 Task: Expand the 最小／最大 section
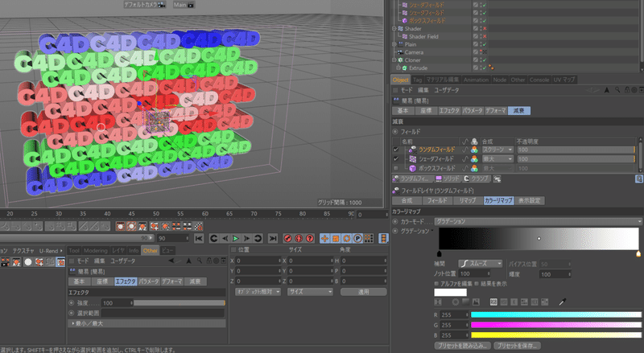147,323
